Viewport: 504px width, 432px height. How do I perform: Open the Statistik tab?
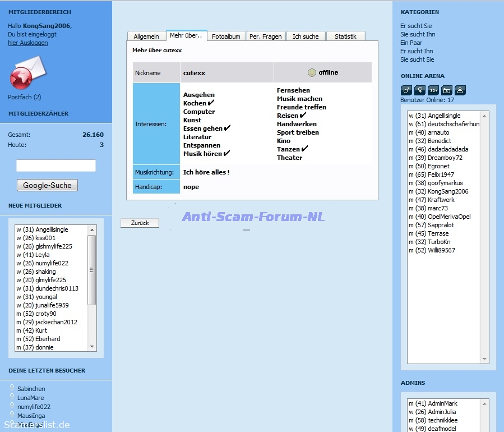(345, 36)
